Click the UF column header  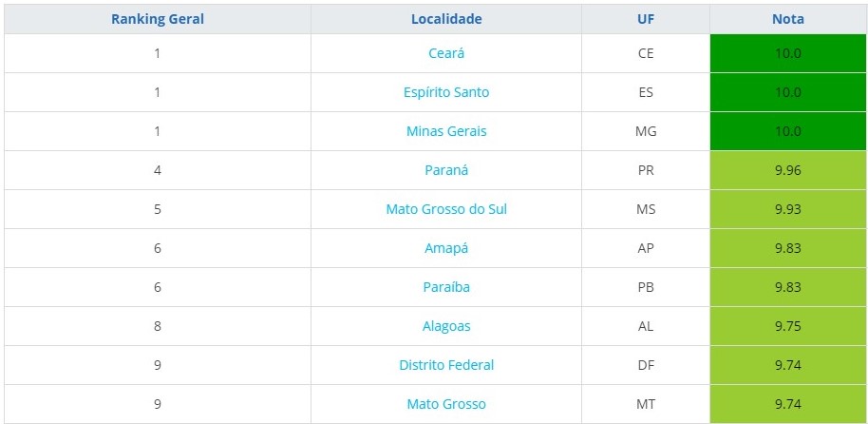tap(646, 19)
